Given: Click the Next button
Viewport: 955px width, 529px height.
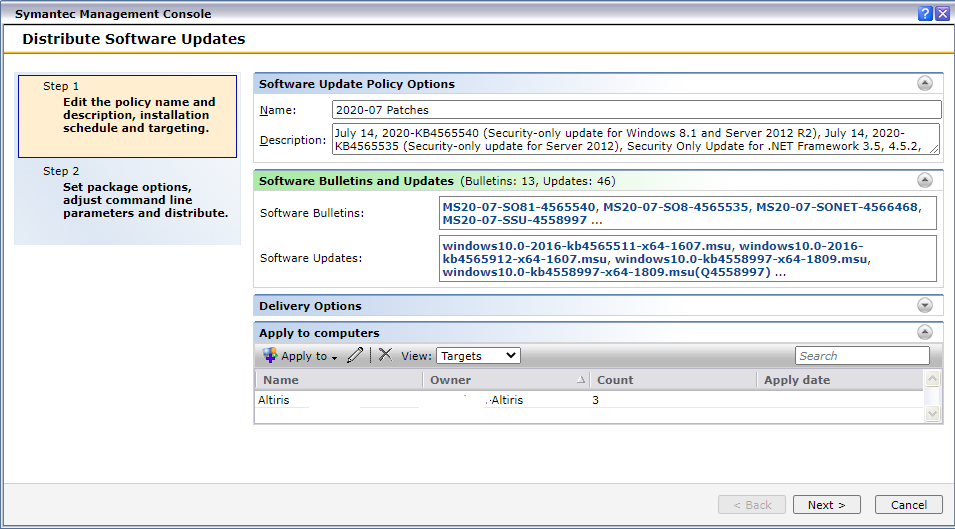Looking at the screenshot, I should coord(826,505).
